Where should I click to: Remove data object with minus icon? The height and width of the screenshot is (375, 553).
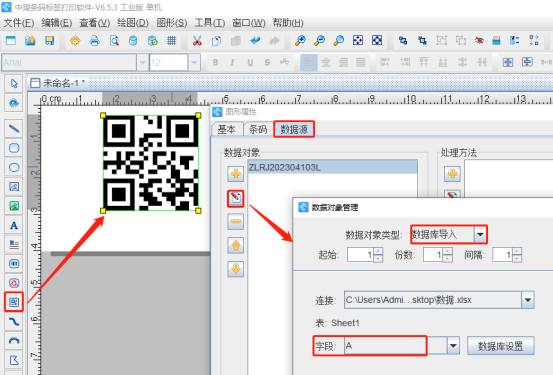pos(236,222)
